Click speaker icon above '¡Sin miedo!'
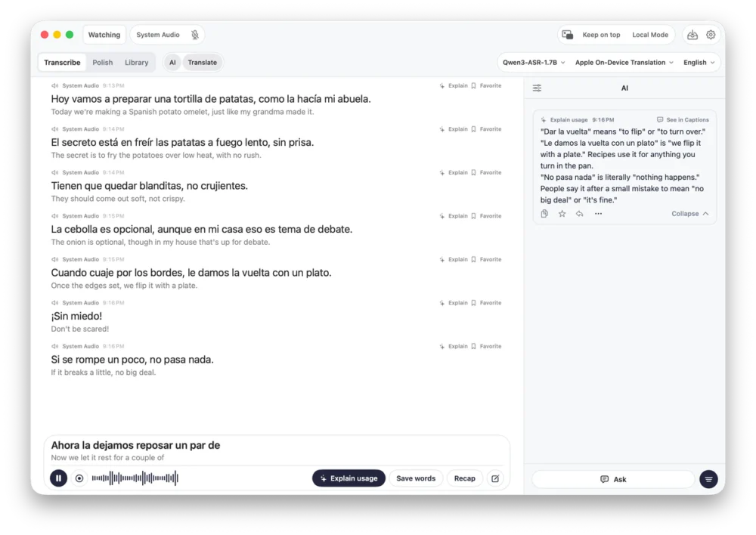 click(55, 303)
